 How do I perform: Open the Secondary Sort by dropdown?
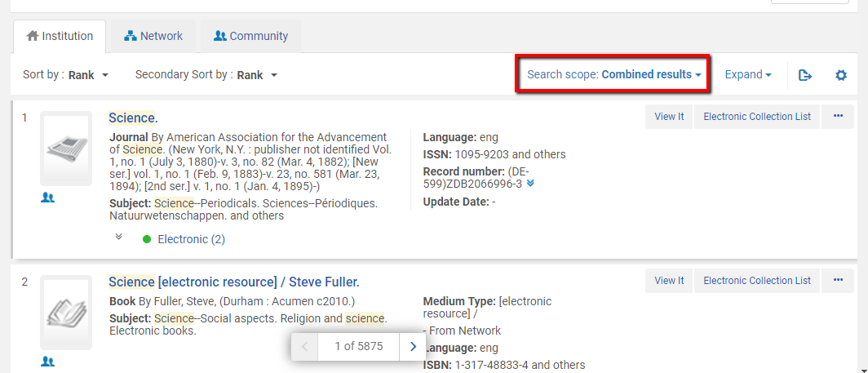pyautogui.click(x=206, y=75)
